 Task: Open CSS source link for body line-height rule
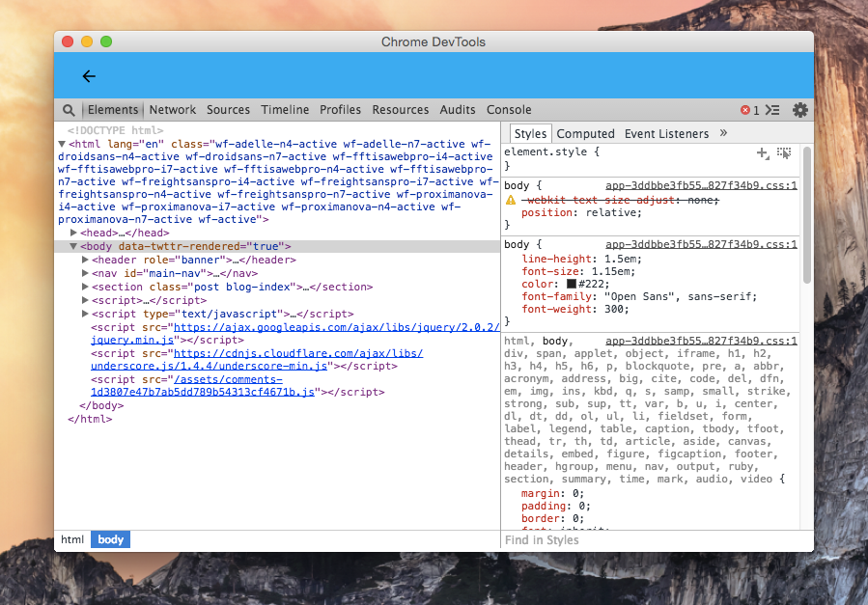click(x=701, y=244)
